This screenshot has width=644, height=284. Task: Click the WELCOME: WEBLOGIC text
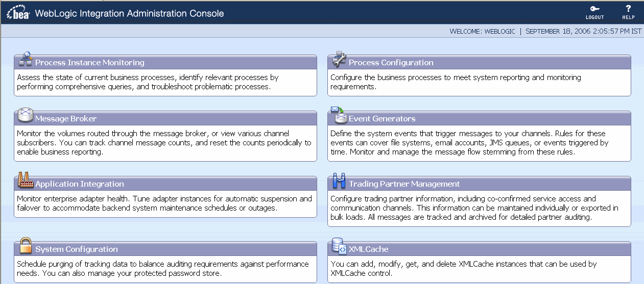tap(483, 31)
